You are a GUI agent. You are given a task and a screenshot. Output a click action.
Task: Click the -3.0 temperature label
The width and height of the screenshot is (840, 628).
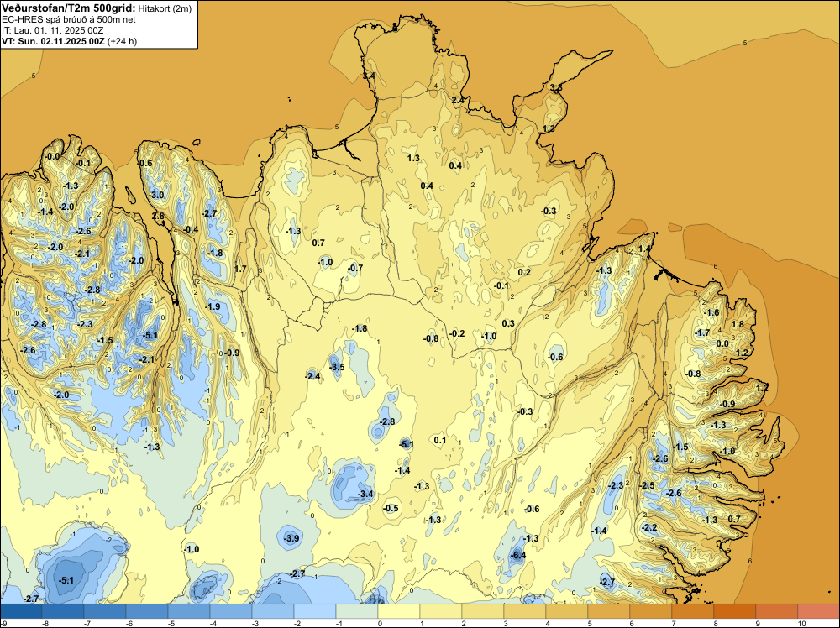[156, 195]
